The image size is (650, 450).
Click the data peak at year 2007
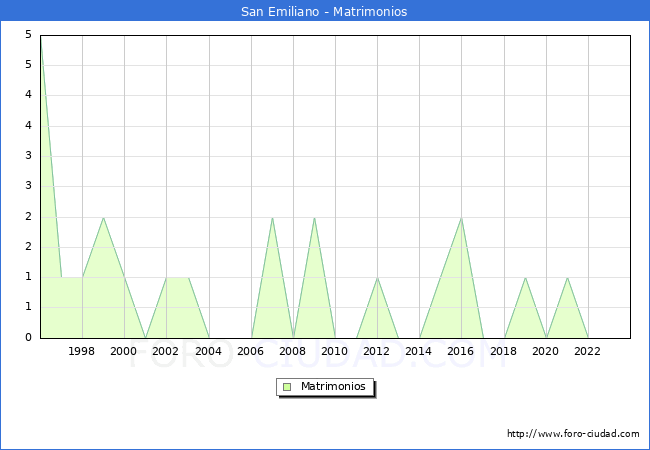[272, 217]
